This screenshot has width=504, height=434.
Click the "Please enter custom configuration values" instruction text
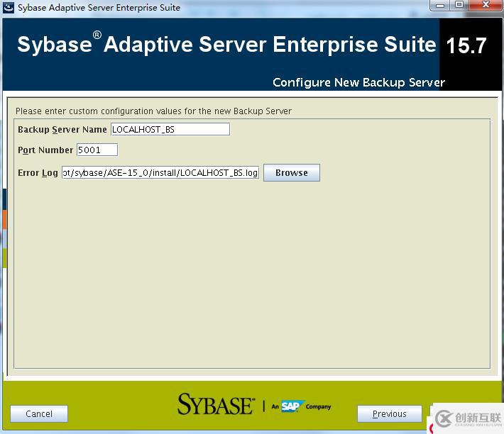[153, 111]
